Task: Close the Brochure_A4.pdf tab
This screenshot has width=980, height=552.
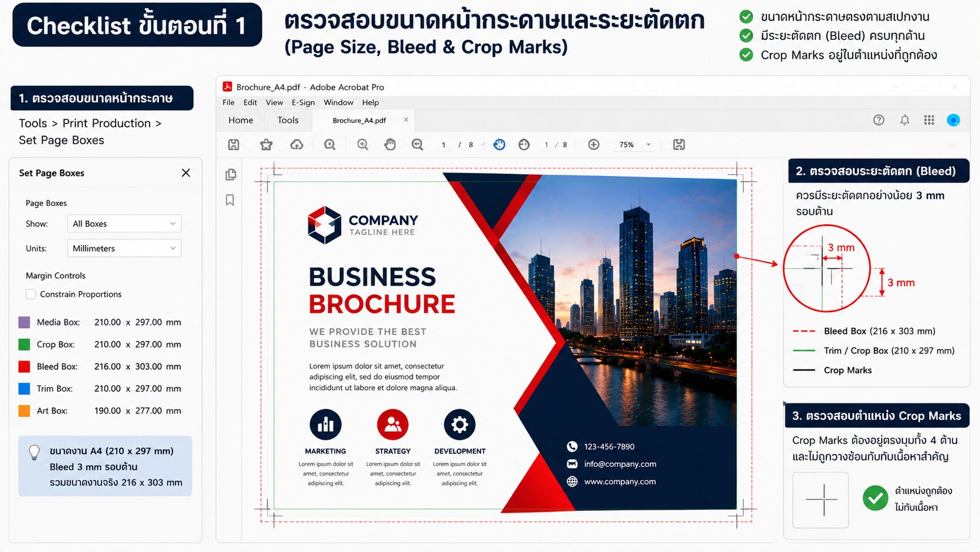Action: [406, 120]
